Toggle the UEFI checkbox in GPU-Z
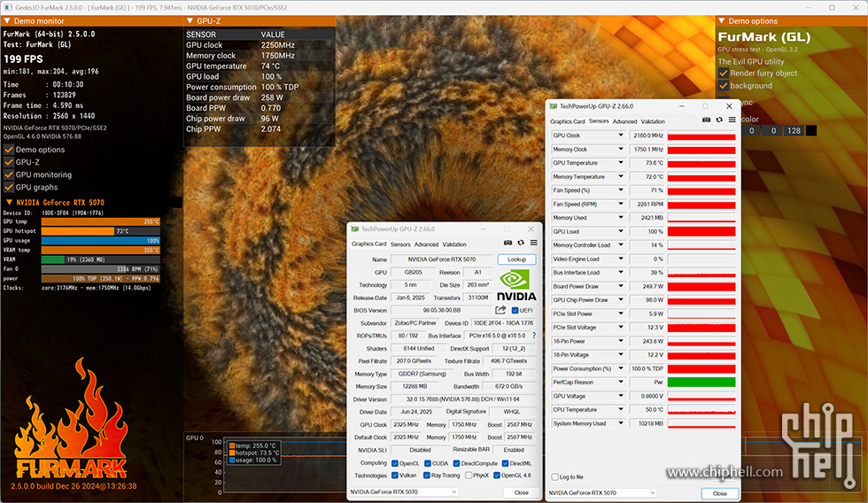Screen dimensions: 868x503 coord(515,311)
